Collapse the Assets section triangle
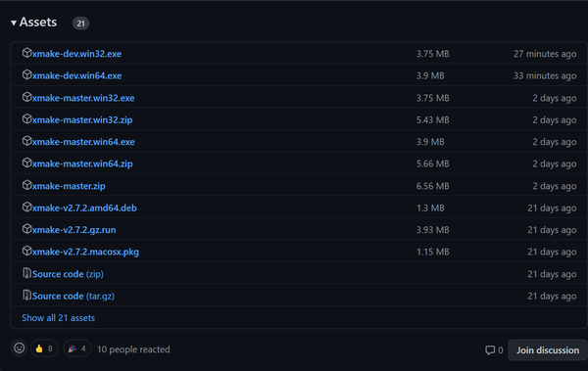 coord(14,23)
